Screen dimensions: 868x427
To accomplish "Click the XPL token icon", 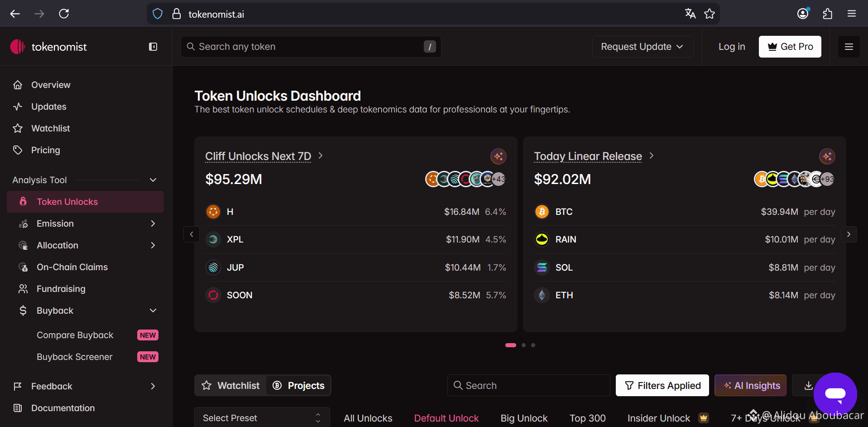I will click(x=213, y=239).
